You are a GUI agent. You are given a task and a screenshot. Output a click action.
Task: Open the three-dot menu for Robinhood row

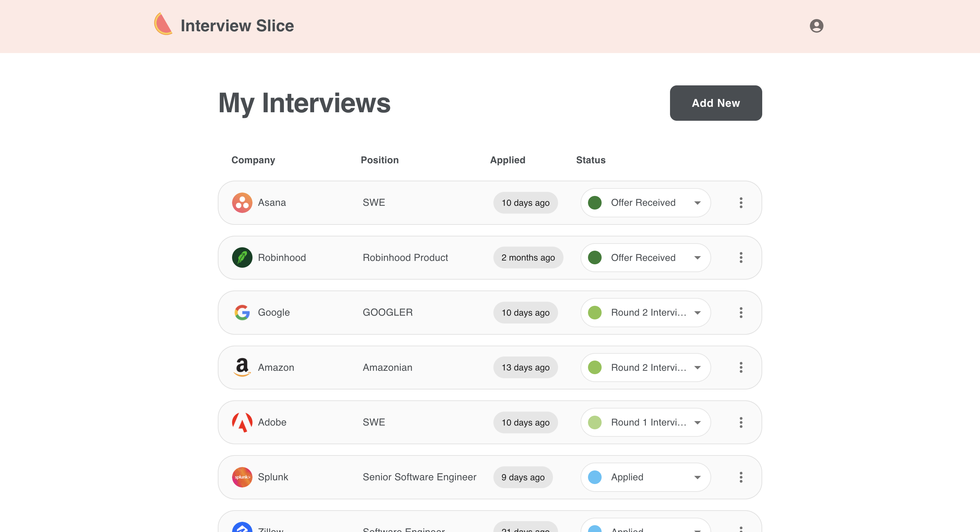[x=741, y=257]
